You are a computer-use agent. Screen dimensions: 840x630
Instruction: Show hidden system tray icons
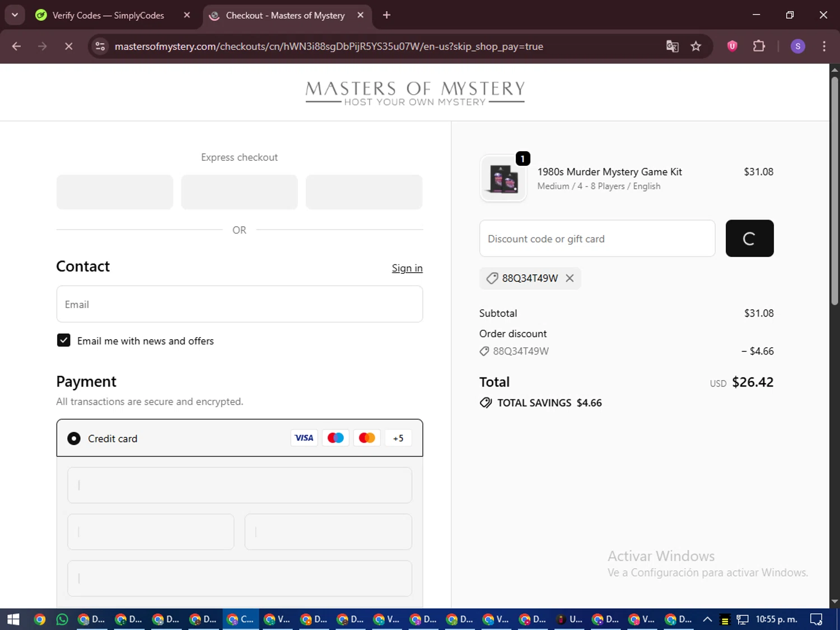[x=707, y=619]
